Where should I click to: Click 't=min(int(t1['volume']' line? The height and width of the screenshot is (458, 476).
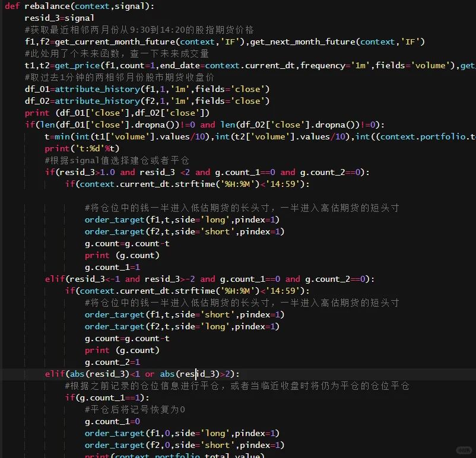click(x=260, y=136)
